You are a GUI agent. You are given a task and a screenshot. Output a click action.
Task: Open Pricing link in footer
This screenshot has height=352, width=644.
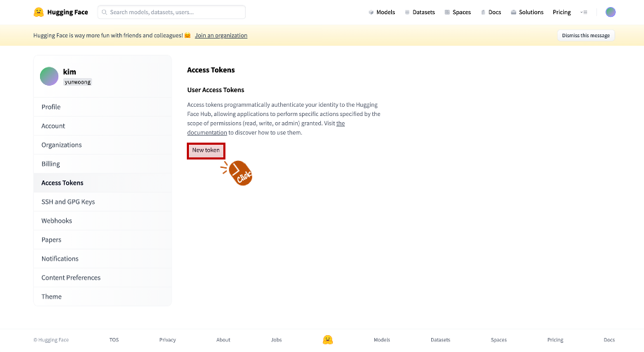point(556,339)
